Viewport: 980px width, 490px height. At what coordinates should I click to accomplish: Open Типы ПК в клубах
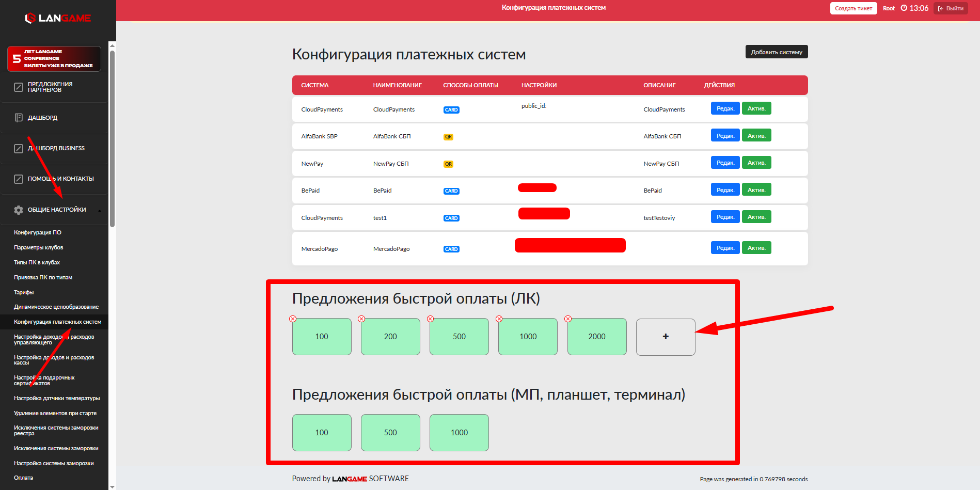(37, 262)
